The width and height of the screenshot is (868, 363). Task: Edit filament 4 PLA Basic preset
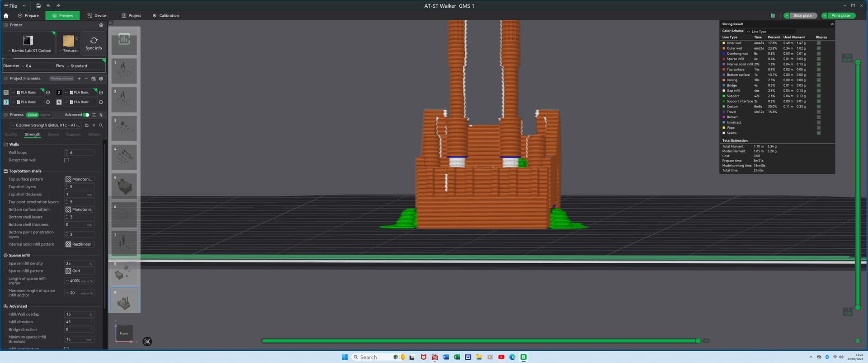101,102
